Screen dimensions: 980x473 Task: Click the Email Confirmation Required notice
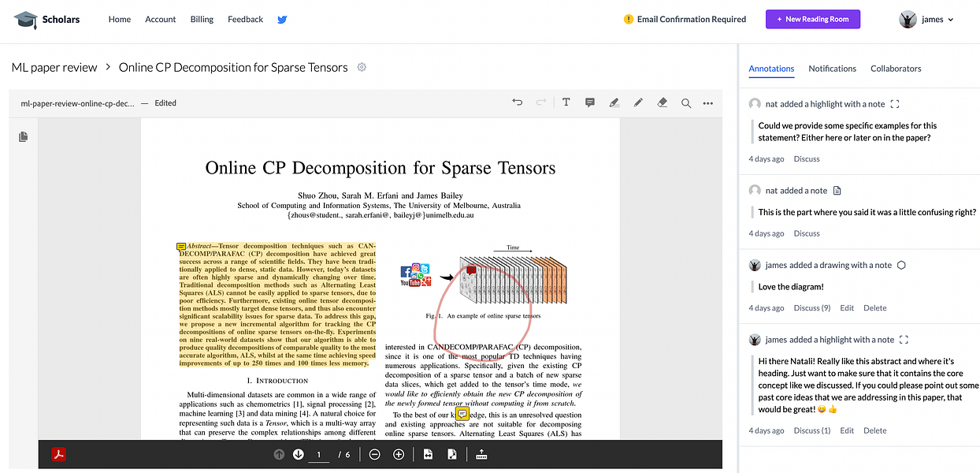pyautogui.click(x=692, y=20)
